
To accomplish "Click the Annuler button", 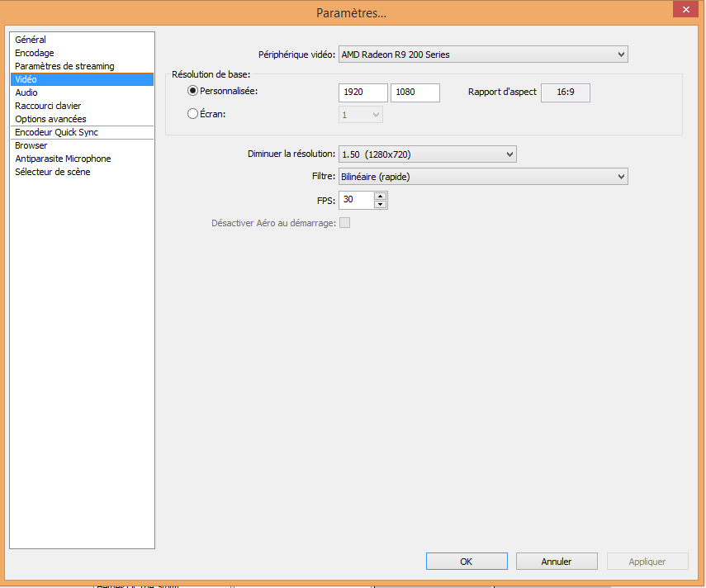I will pyautogui.click(x=557, y=562).
